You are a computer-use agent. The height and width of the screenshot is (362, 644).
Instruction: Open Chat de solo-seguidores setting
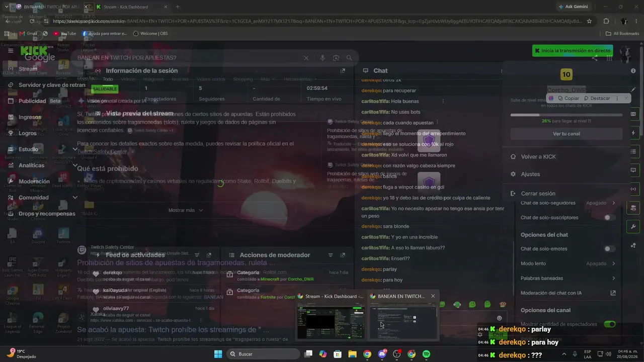point(568,203)
